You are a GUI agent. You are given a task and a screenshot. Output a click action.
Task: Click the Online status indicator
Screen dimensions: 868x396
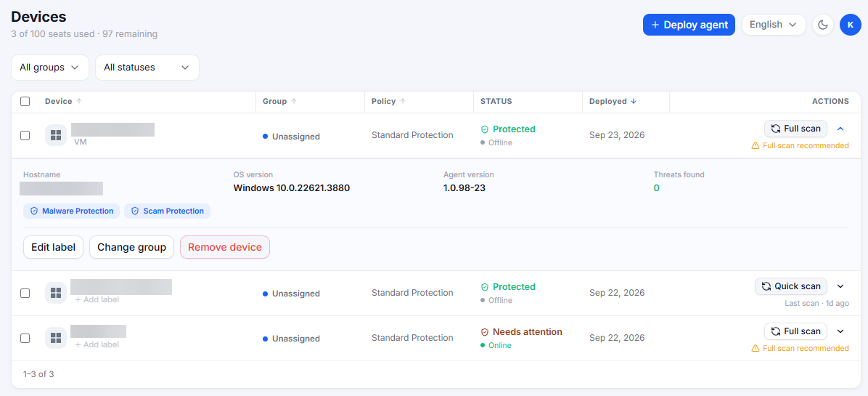[496, 346]
